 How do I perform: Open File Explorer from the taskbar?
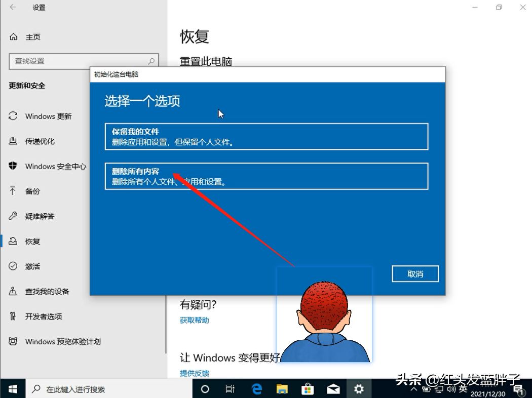pos(282,389)
